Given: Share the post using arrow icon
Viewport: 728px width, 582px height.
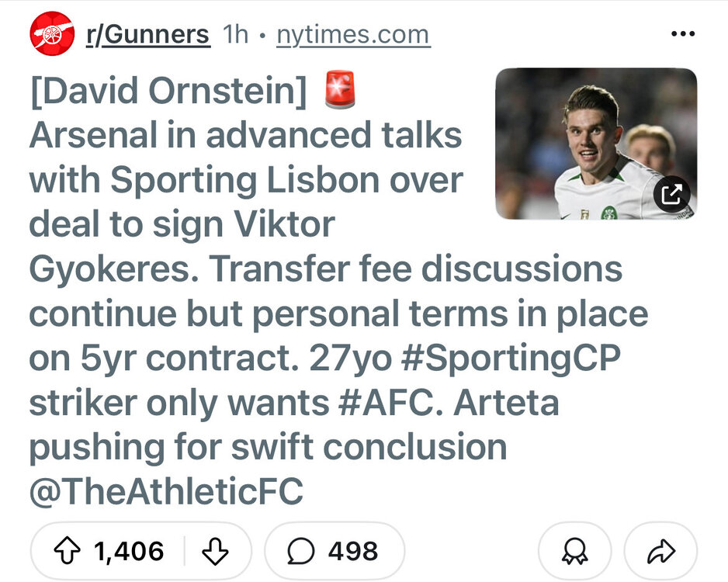Looking at the screenshot, I should [x=660, y=551].
